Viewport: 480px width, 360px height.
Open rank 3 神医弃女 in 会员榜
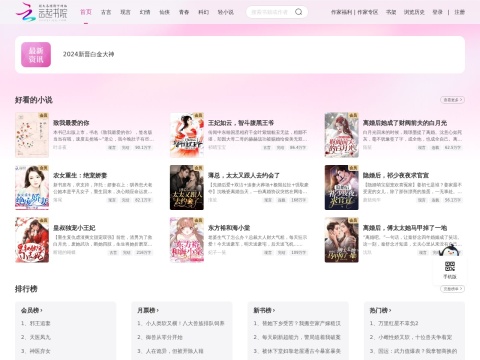(x=36, y=351)
